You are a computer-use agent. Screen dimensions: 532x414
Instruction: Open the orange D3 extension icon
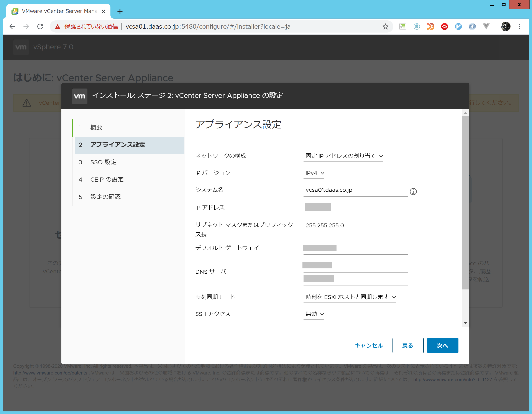[x=430, y=26]
